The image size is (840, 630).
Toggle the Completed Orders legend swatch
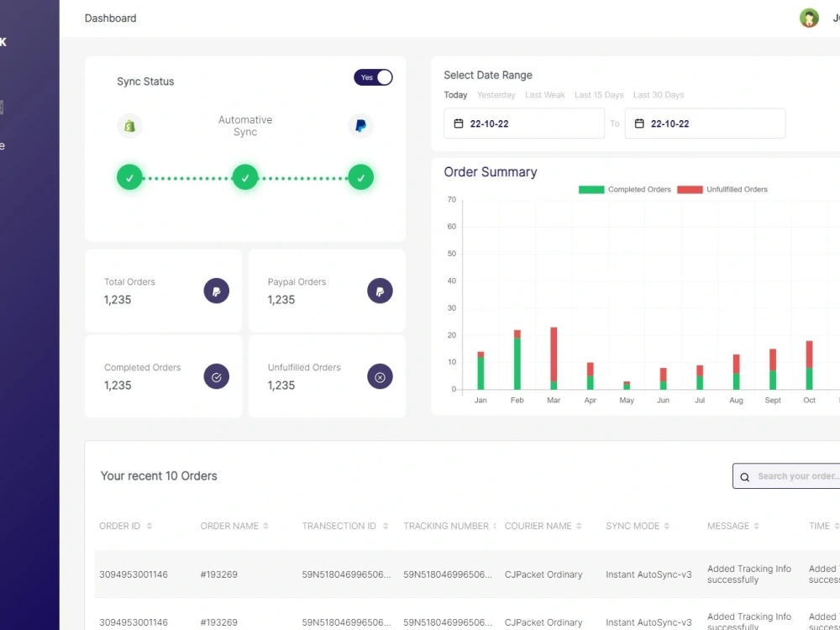[591, 190]
